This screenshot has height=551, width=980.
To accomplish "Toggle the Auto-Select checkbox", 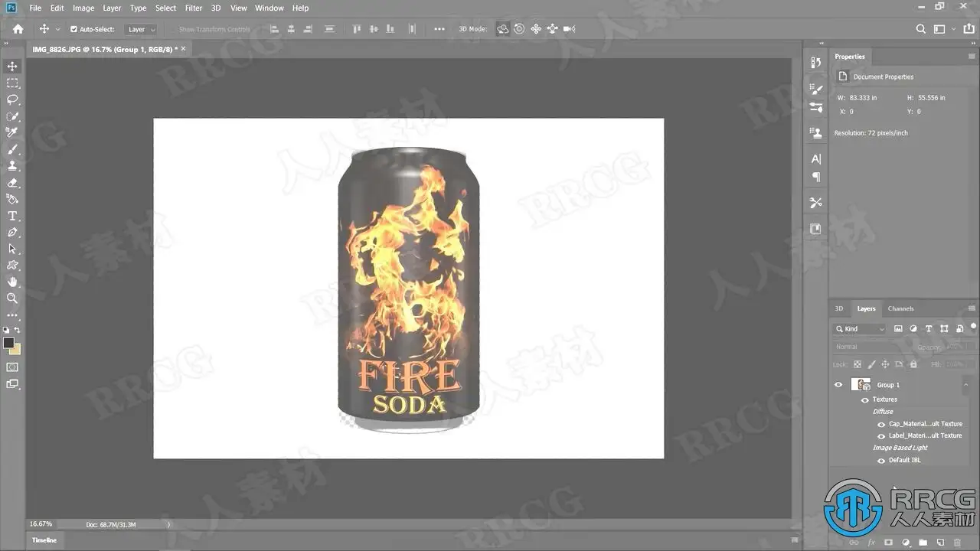I will point(73,29).
